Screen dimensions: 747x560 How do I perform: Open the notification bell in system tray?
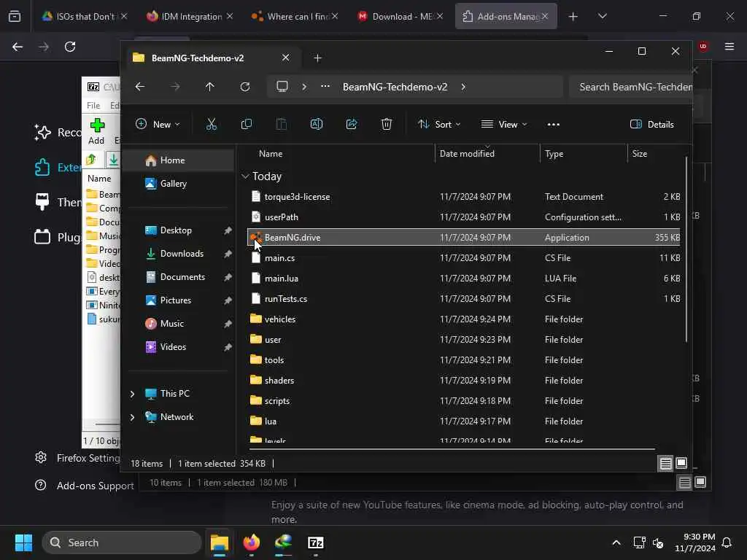[x=727, y=542]
